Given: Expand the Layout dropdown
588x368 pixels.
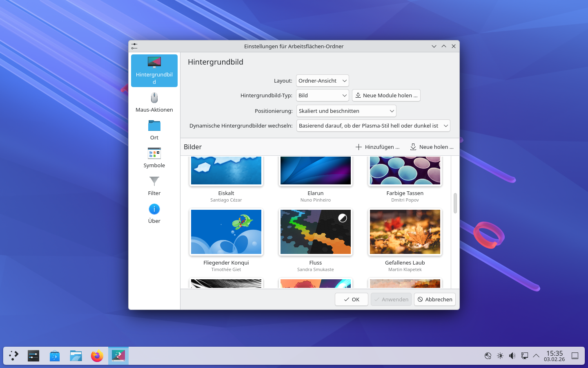Looking at the screenshot, I should tap(322, 81).
